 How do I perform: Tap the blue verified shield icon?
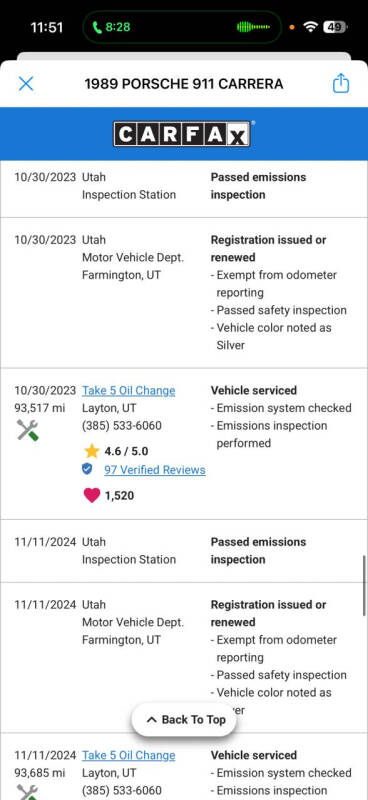87,469
